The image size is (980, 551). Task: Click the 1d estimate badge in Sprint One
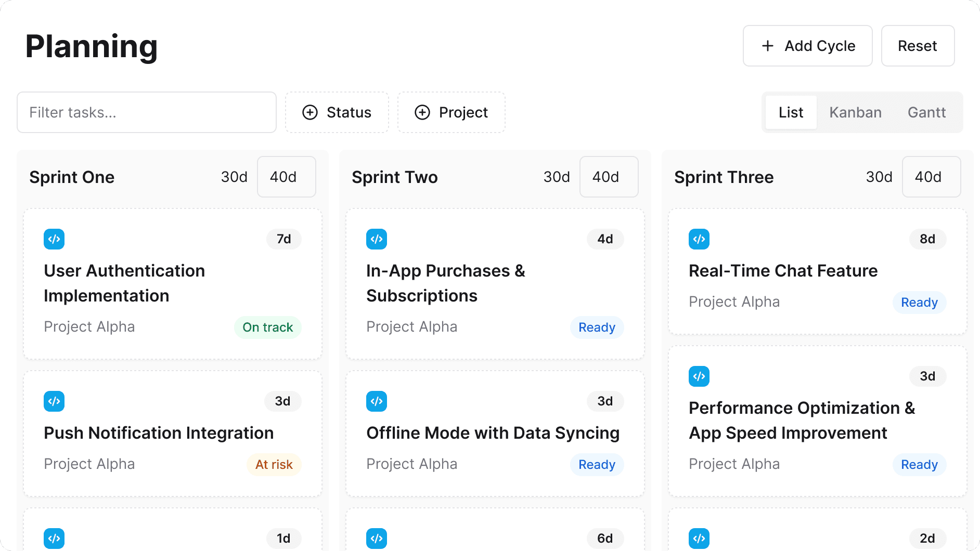coord(284,539)
